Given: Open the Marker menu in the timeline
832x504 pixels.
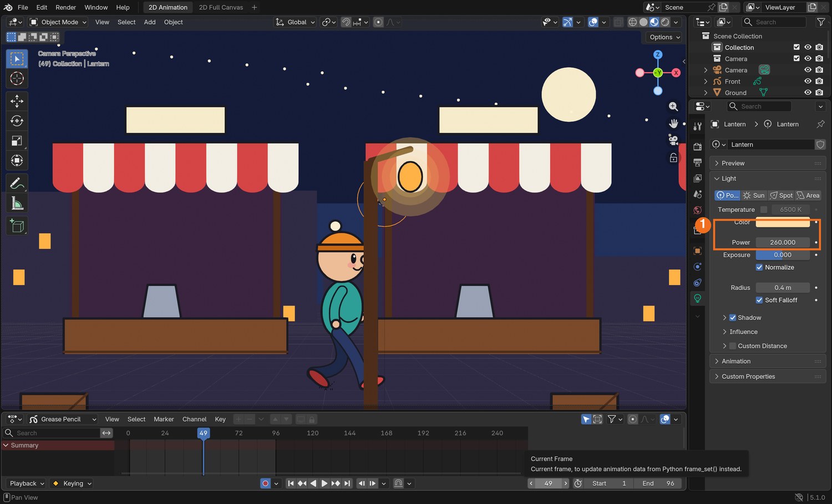Looking at the screenshot, I should pos(164,419).
